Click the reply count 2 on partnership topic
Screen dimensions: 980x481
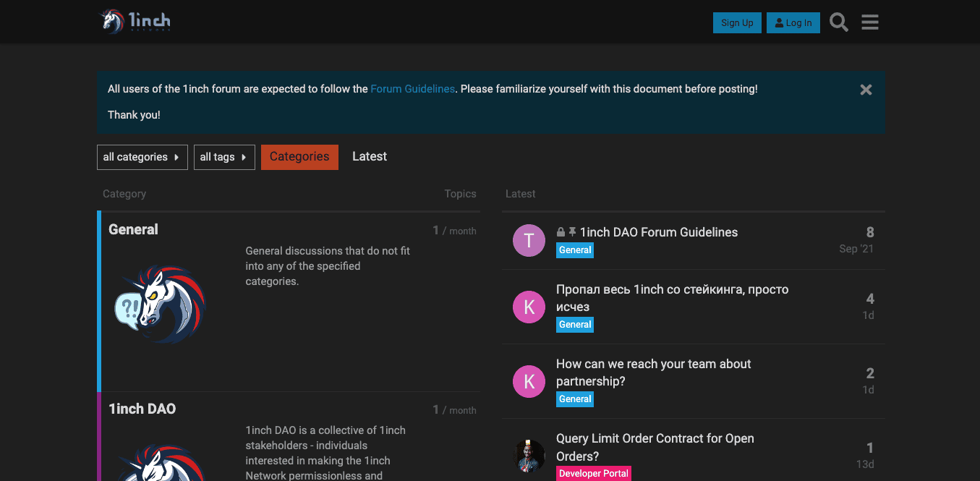(x=870, y=373)
